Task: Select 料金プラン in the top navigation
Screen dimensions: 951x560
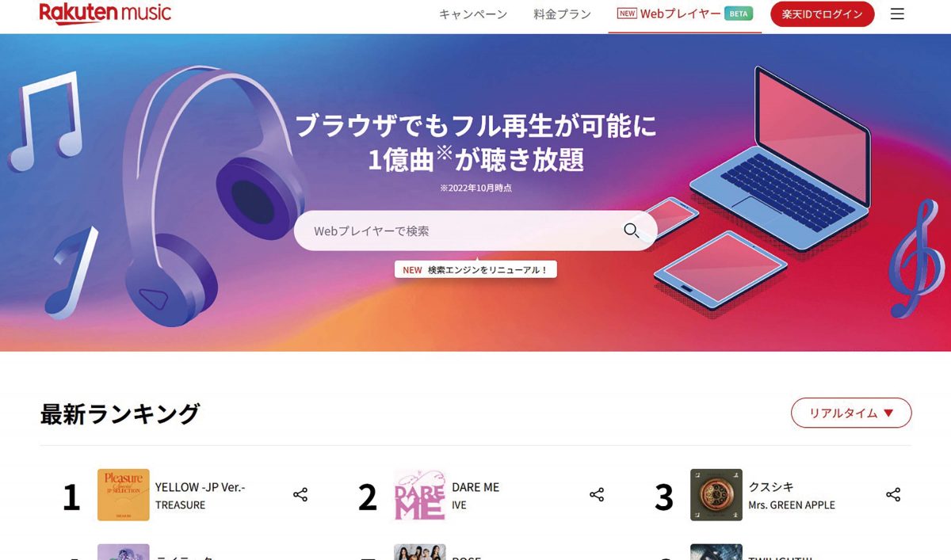Action: point(562,14)
